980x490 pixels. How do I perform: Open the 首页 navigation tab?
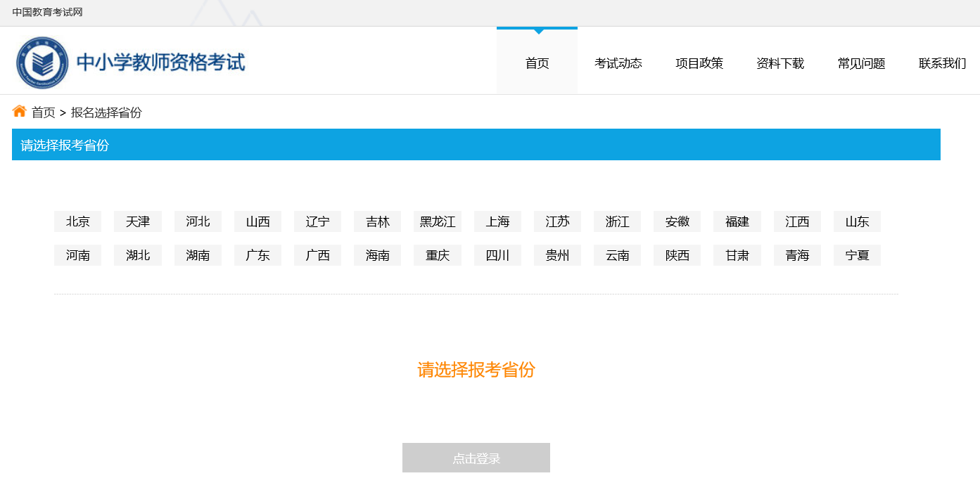(537, 63)
